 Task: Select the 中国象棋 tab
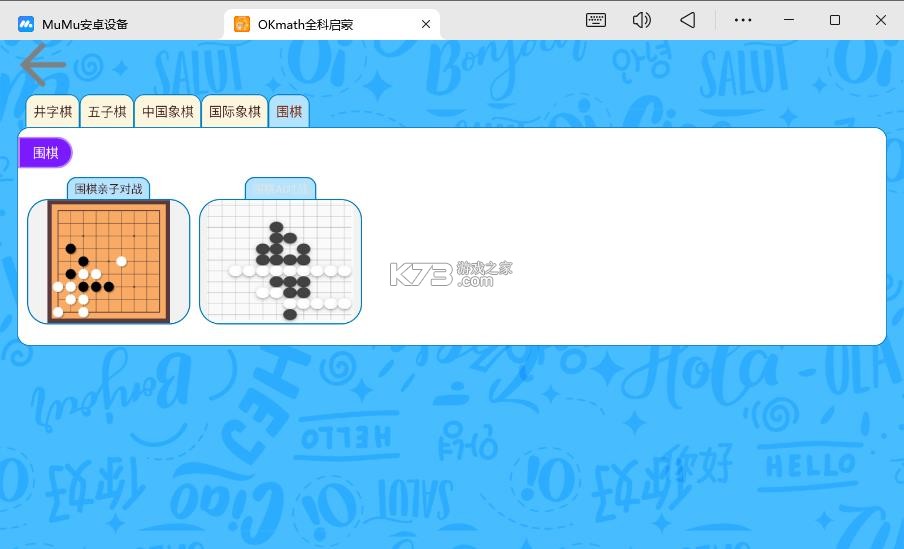coord(168,111)
